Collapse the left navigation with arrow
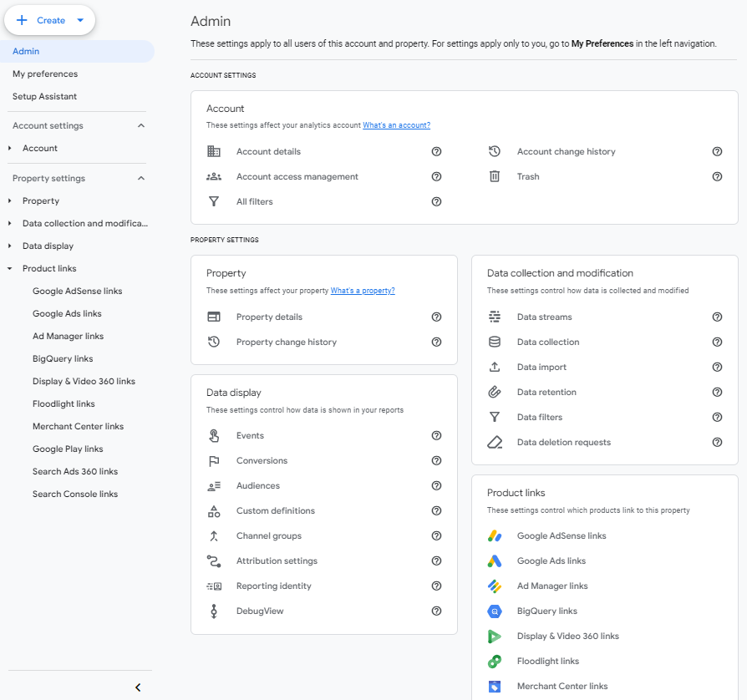The image size is (747, 700). coord(138,687)
